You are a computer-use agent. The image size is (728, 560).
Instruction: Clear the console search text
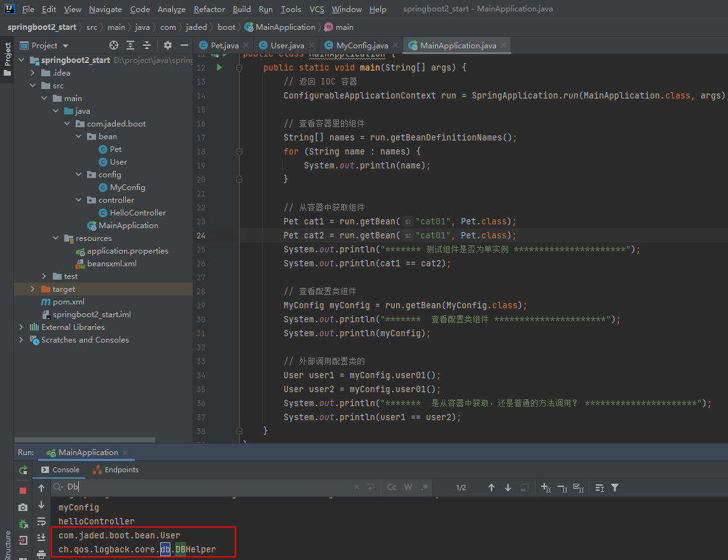click(x=357, y=487)
